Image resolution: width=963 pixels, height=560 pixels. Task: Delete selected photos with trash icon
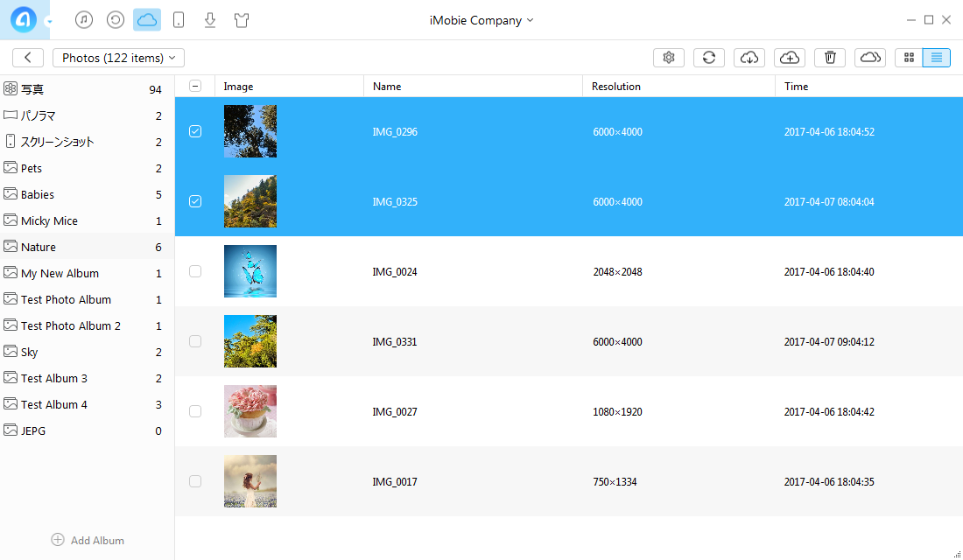click(830, 58)
